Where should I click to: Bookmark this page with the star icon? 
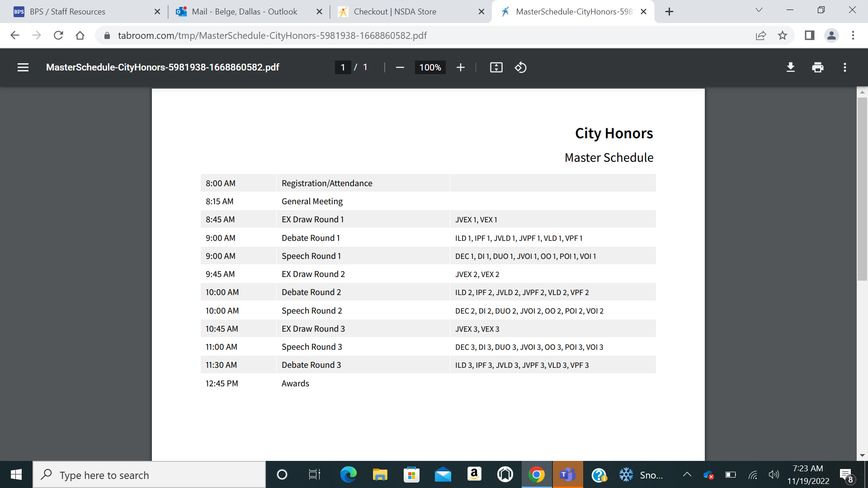point(783,35)
